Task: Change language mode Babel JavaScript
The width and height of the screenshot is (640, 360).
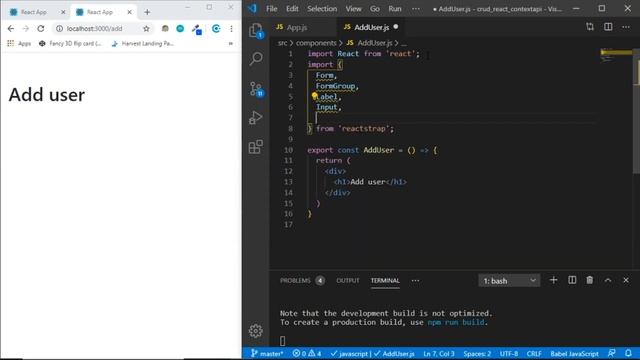Action: click(574, 353)
